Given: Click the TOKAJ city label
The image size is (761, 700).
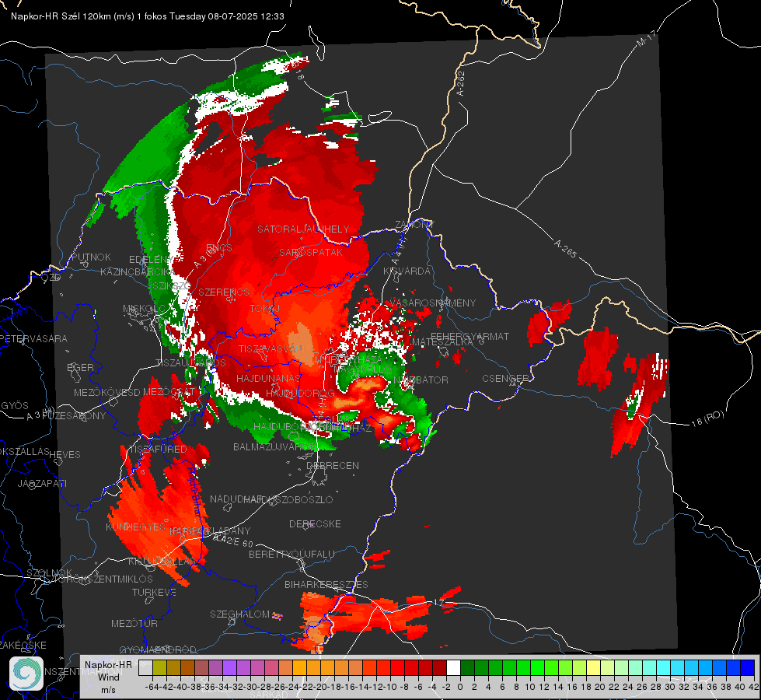Looking at the screenshot, I should click(x=264, y=309).
